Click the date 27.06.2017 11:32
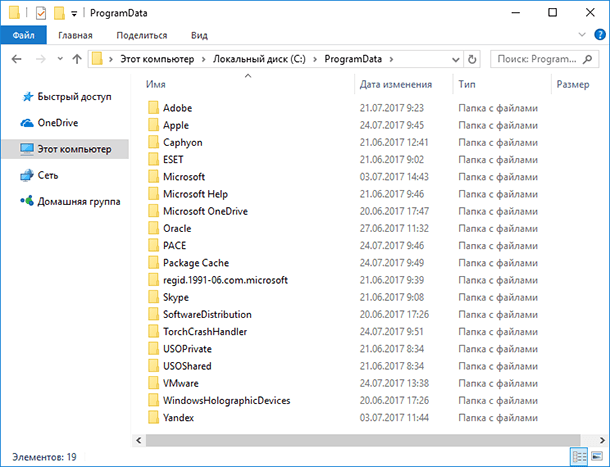Screen dimensions: 610x467 coord(394,228)
